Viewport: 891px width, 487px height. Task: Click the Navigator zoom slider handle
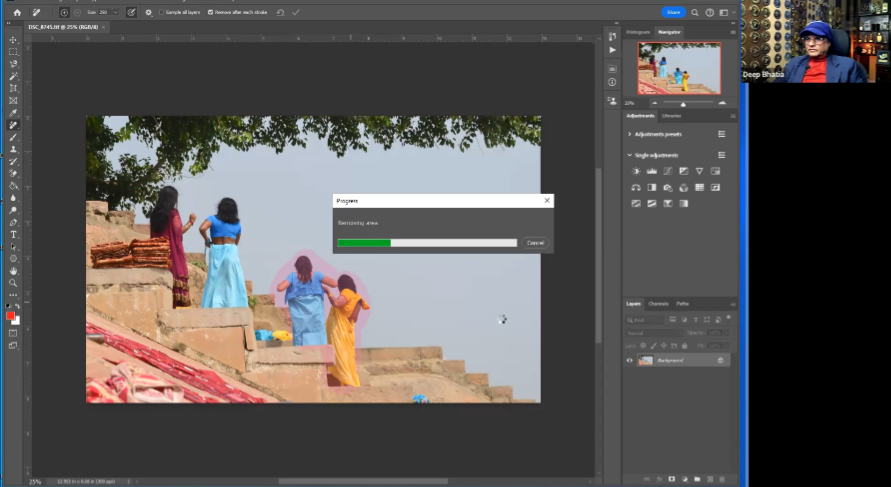coord(683,103)
